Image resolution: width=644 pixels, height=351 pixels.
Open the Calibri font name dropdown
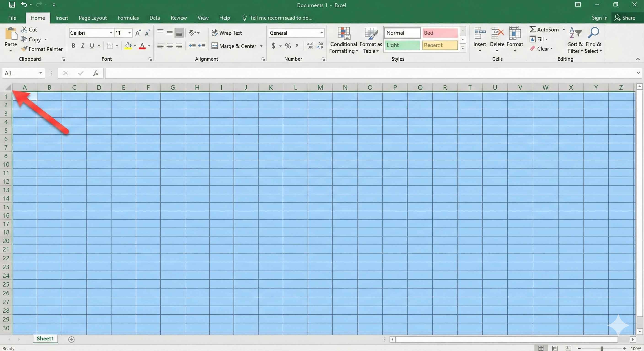click(111, 33)
